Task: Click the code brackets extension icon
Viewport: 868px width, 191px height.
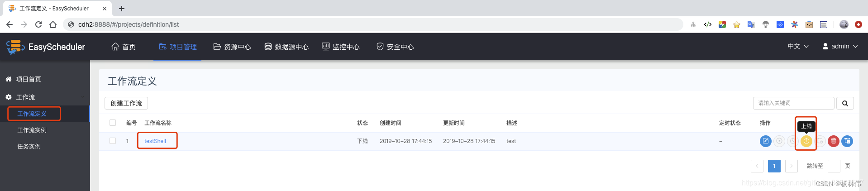Action: point(708,24)
